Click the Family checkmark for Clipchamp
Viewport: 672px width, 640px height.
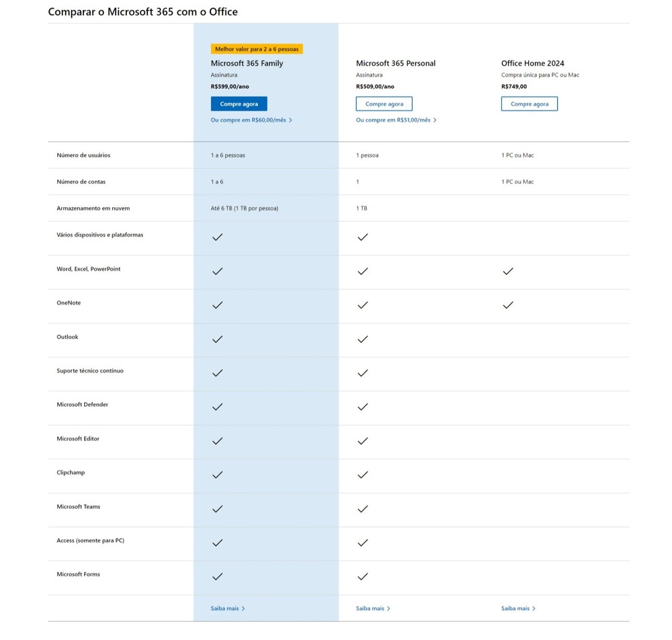coord(217,475)
